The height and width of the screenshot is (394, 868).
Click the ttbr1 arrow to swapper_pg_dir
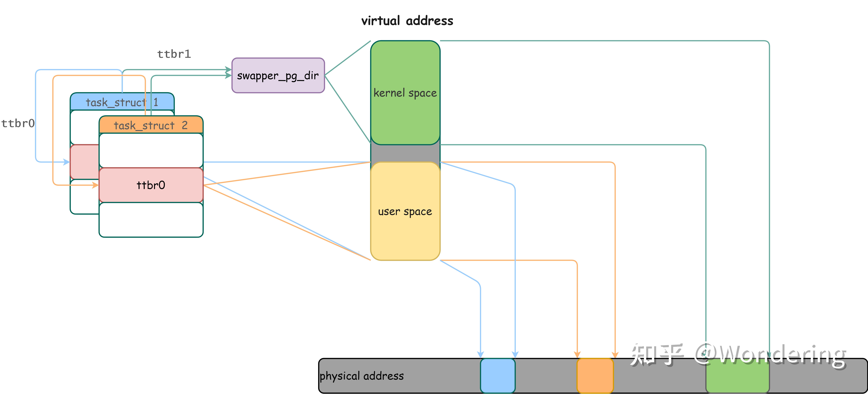point(194,71)
